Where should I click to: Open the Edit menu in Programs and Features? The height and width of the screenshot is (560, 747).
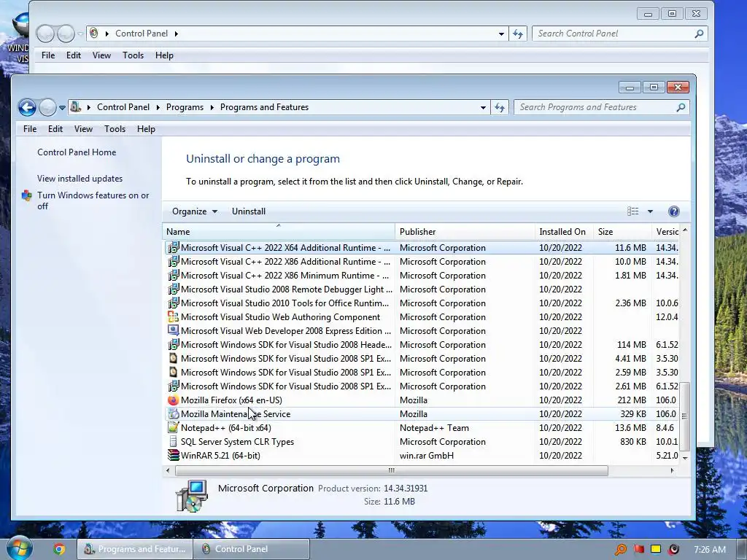(x=55, y=129)
